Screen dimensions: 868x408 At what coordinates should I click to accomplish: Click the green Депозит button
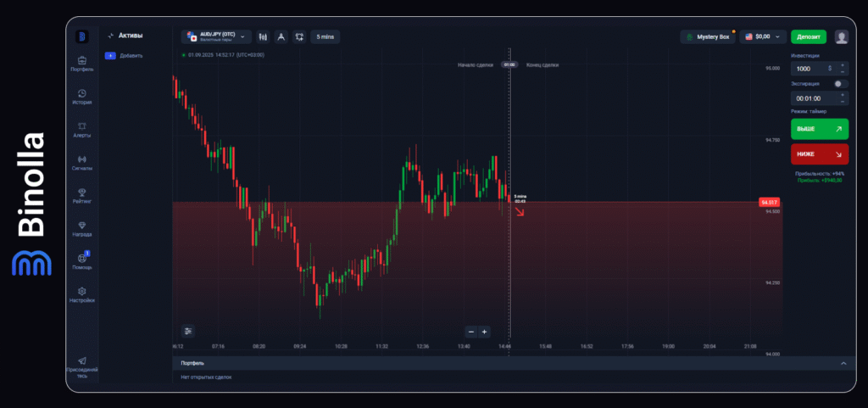coord(808,36)
